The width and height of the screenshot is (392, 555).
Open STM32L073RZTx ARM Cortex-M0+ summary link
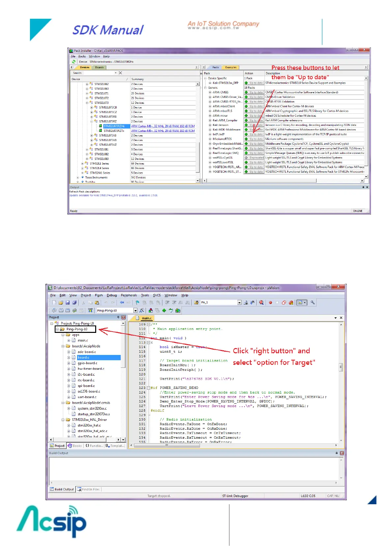click(x=163, y=131)
